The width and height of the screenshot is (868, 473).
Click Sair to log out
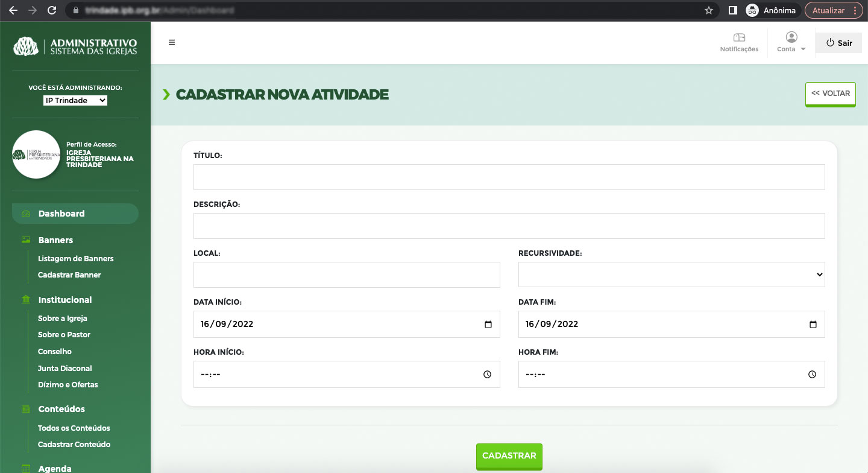838,43
